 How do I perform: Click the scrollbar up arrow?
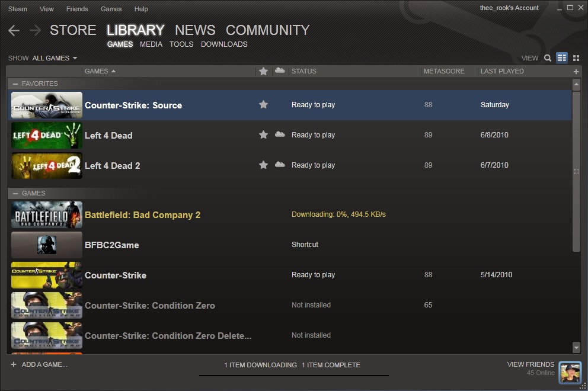576,85
